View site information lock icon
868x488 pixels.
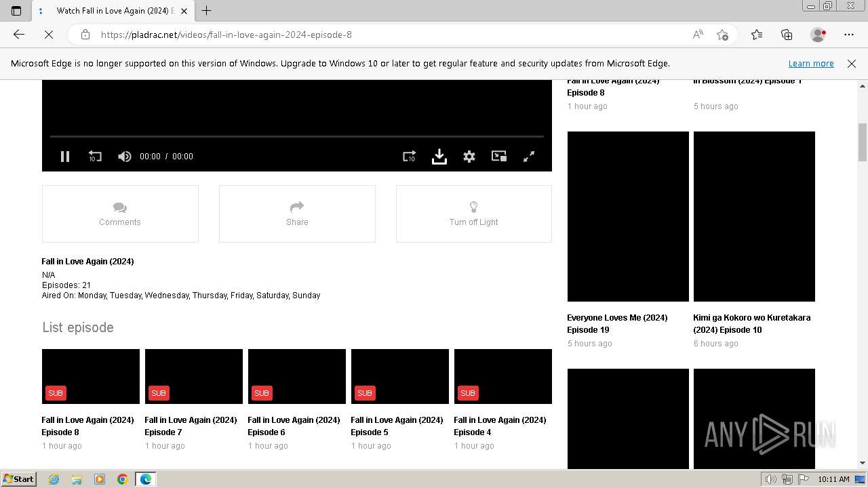tap(85, 35)
